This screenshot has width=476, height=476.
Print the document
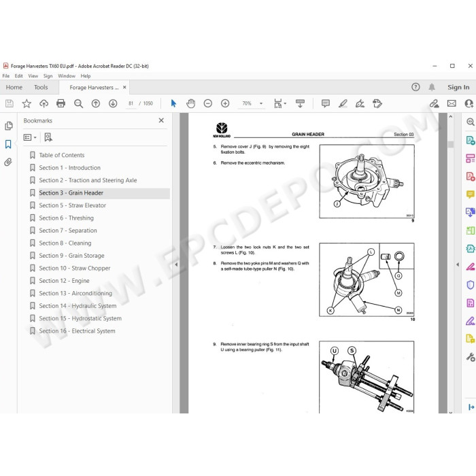coord(61,103)
